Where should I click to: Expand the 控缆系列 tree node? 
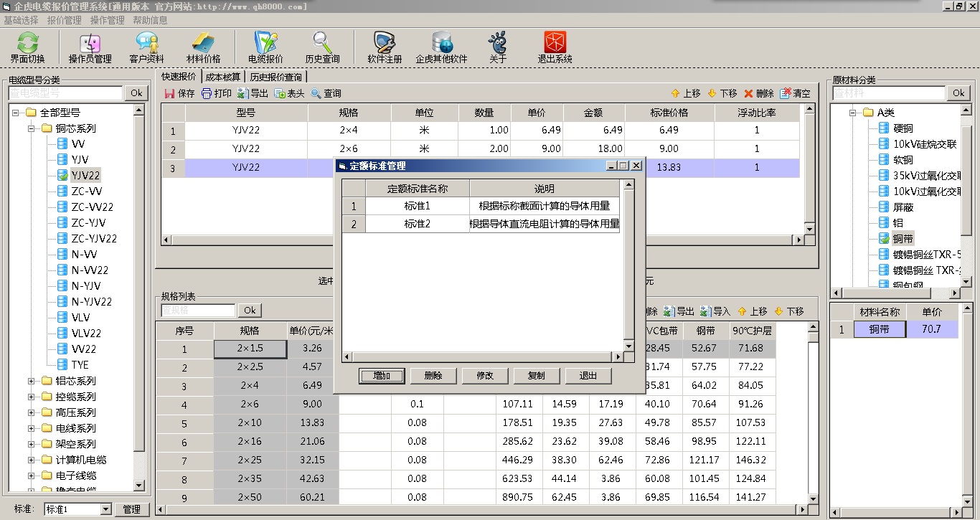pos(32,397)
